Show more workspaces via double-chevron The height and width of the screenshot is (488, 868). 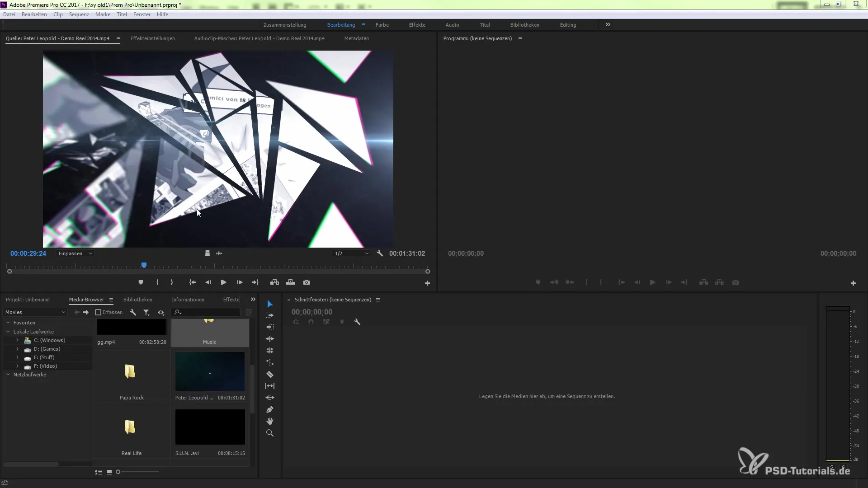[x=608, y=24]
